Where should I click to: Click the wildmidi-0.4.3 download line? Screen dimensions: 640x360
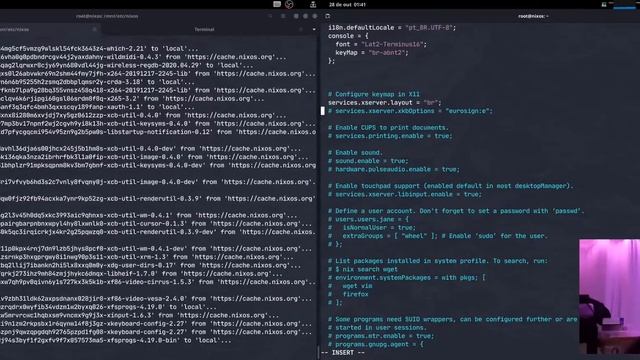tap(143, 57)
